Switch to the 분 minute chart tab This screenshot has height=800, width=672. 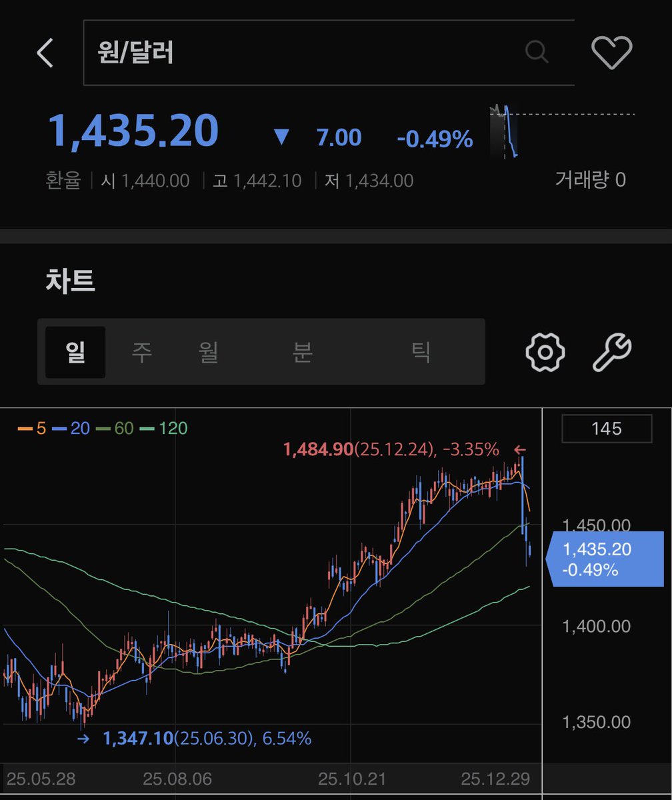click(x=302, y=352)
